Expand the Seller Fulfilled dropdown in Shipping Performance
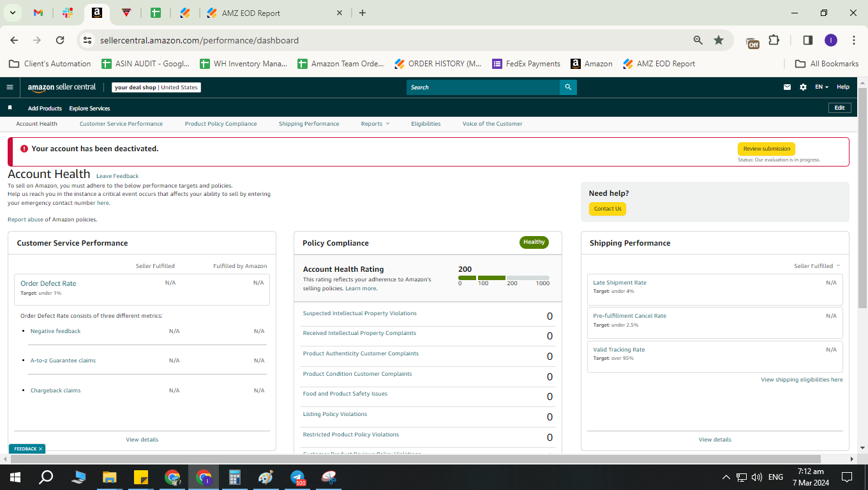 point(817,266)
